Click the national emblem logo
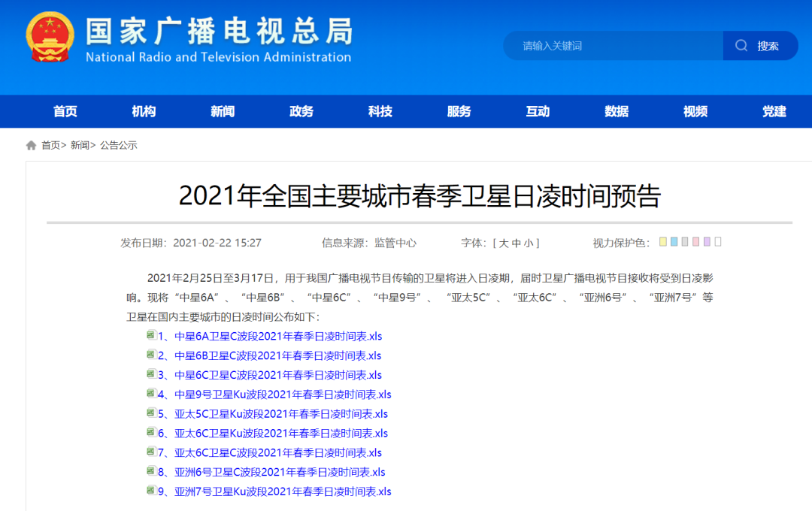Image resolution: width=812 pixels, height=511 pixels. tap(50, 38)
